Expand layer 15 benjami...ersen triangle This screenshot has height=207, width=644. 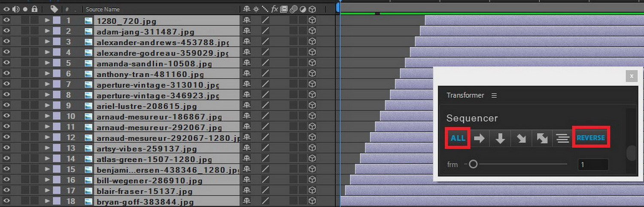click(47, 170)
